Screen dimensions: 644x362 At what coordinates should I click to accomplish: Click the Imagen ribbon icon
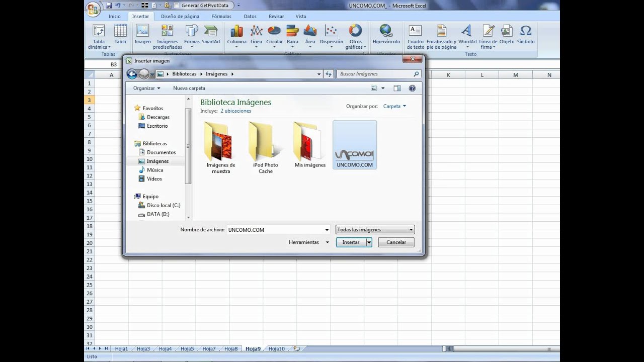(142, 34)
